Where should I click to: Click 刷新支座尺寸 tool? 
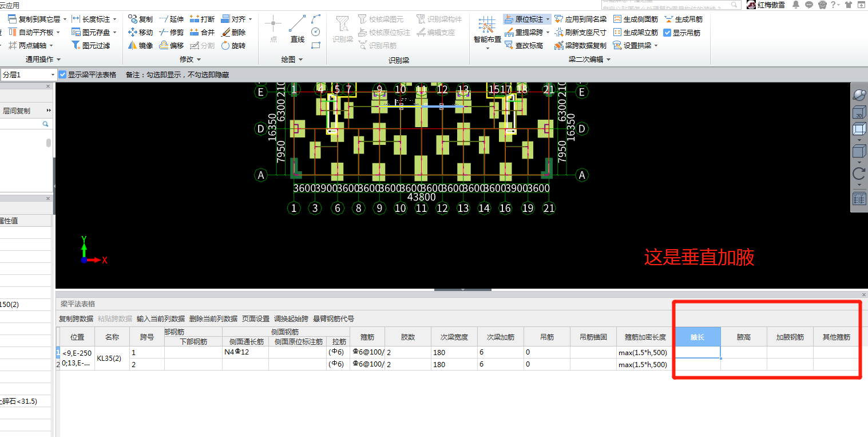[580, 32]
